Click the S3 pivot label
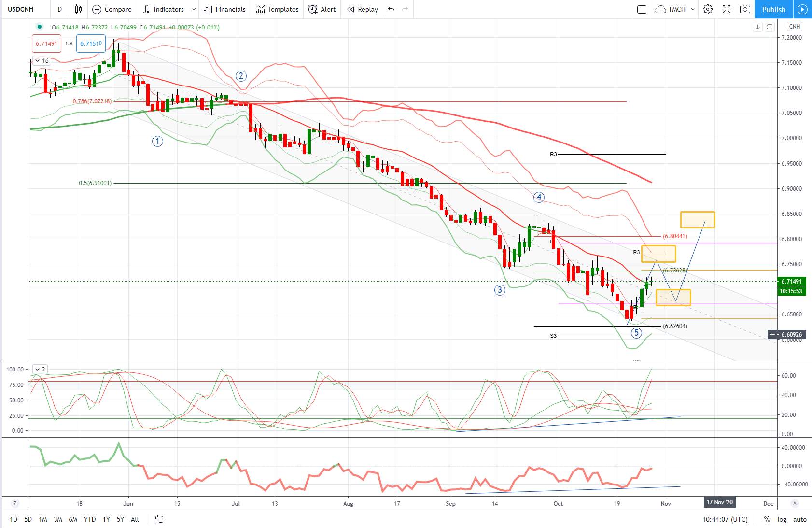The image size is (812, 528). pos(553,336)
